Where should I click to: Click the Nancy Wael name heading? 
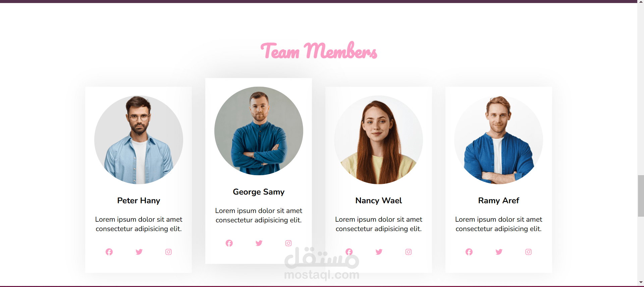point(379,201)
